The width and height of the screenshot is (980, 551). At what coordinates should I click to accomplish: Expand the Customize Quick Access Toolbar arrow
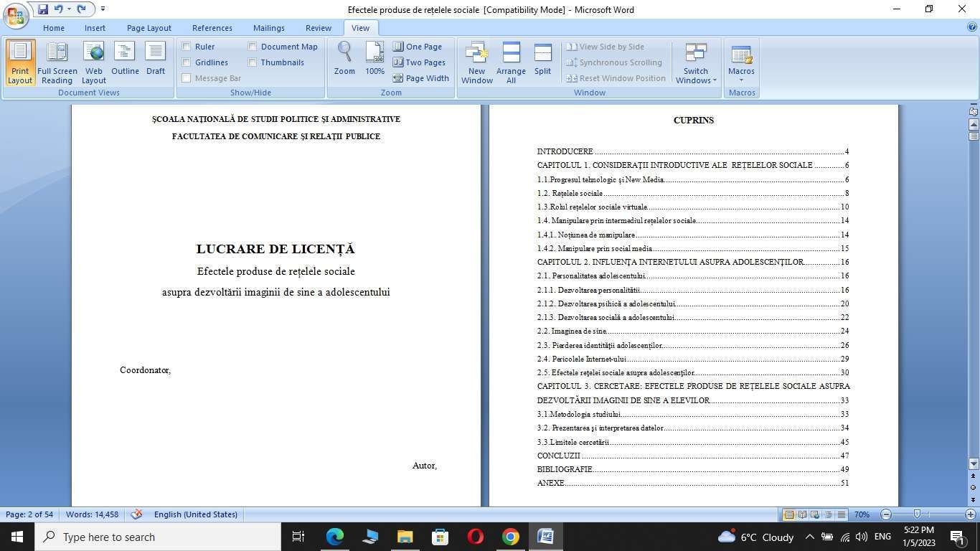click(x=103, y=9)
